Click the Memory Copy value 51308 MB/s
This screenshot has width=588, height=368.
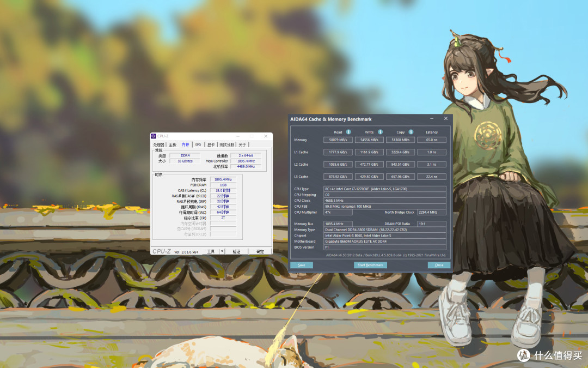click(x=401, y=140)
